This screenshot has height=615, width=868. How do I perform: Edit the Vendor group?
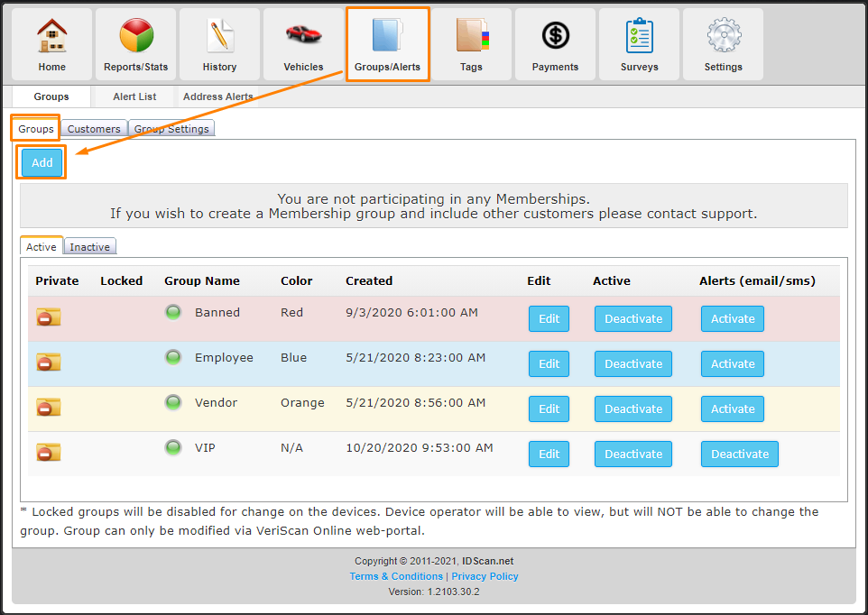tap(549, 408)
